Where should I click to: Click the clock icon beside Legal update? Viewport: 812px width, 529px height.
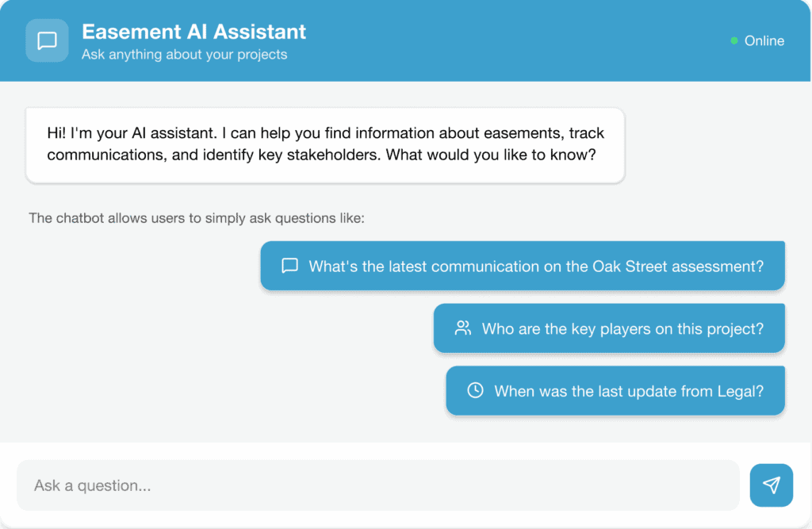475,390
